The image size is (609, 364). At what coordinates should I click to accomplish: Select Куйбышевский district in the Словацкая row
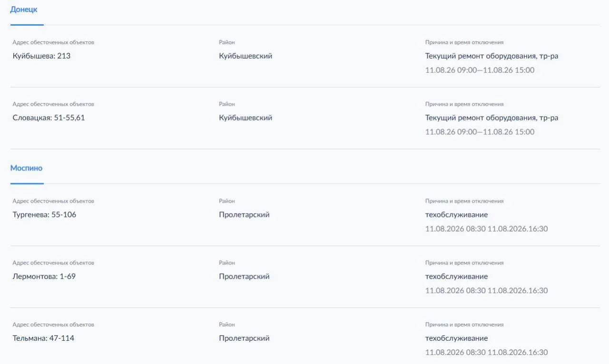246,118
